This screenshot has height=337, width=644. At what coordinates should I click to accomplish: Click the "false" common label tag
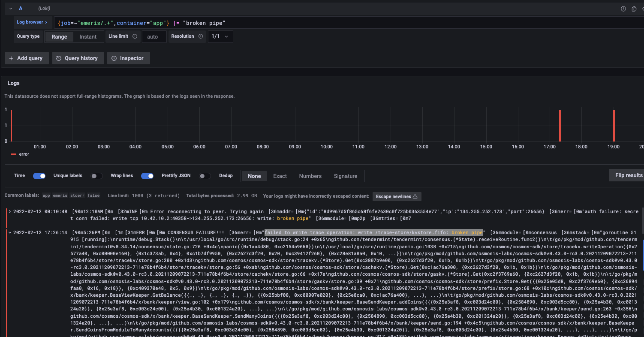coord(94,196)
